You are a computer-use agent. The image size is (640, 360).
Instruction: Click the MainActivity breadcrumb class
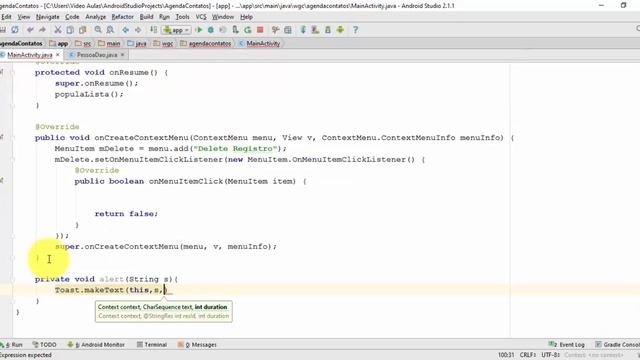pyautogui.click(x=259, y=43)
